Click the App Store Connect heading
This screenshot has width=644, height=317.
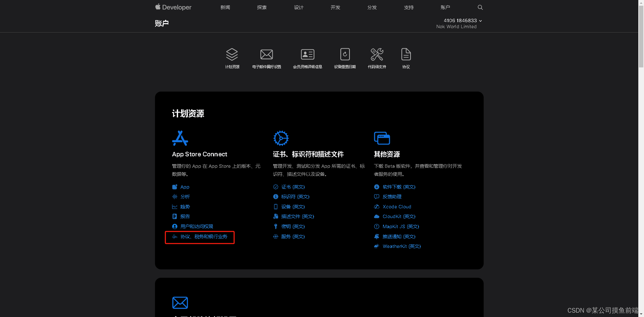point(200,154)
